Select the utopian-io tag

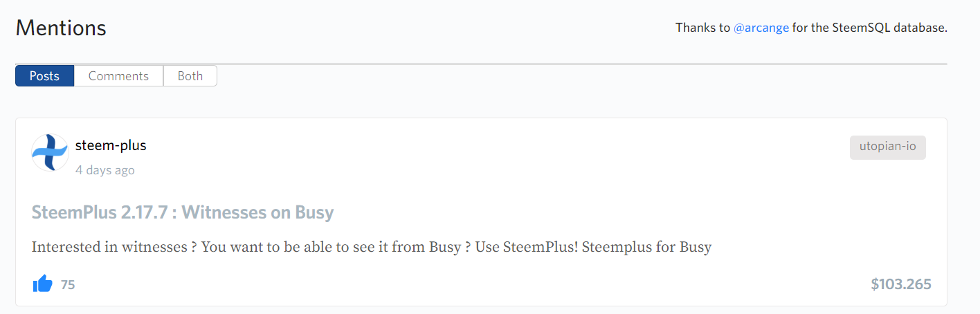(887, 147)
